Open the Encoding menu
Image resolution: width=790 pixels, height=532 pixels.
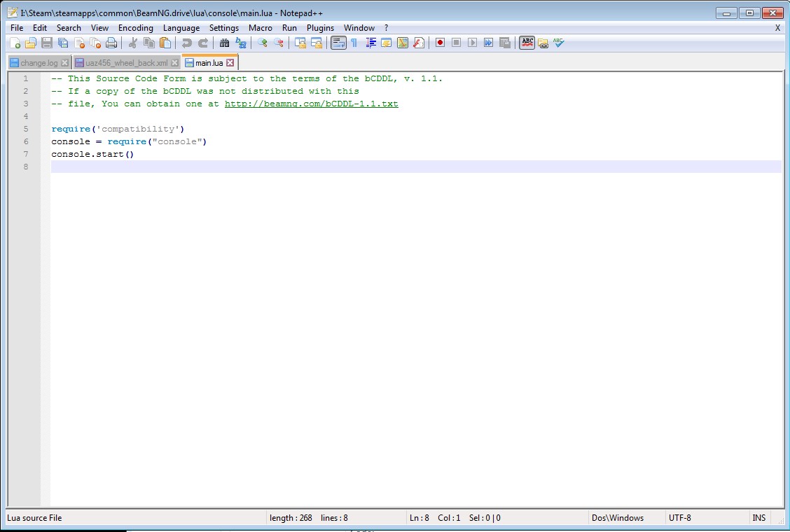[136, 28]
